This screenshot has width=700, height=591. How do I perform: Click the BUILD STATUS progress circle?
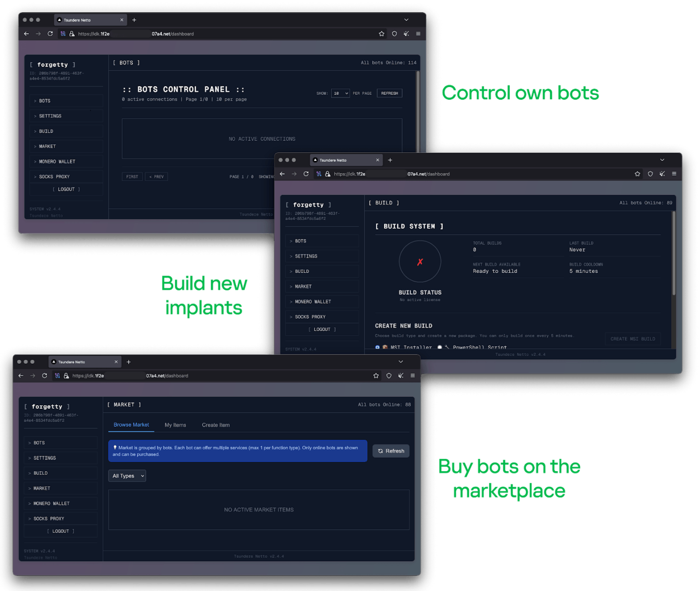pos(420,262)
